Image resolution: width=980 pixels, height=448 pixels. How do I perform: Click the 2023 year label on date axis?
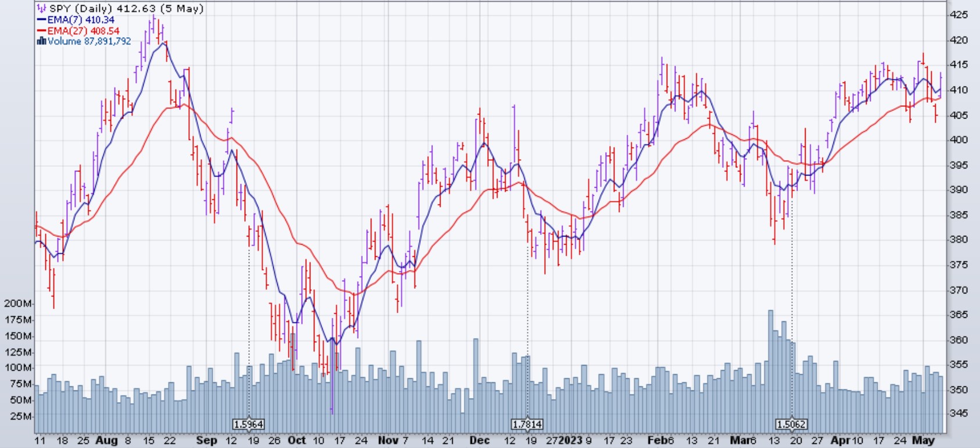tap(570, 440)
